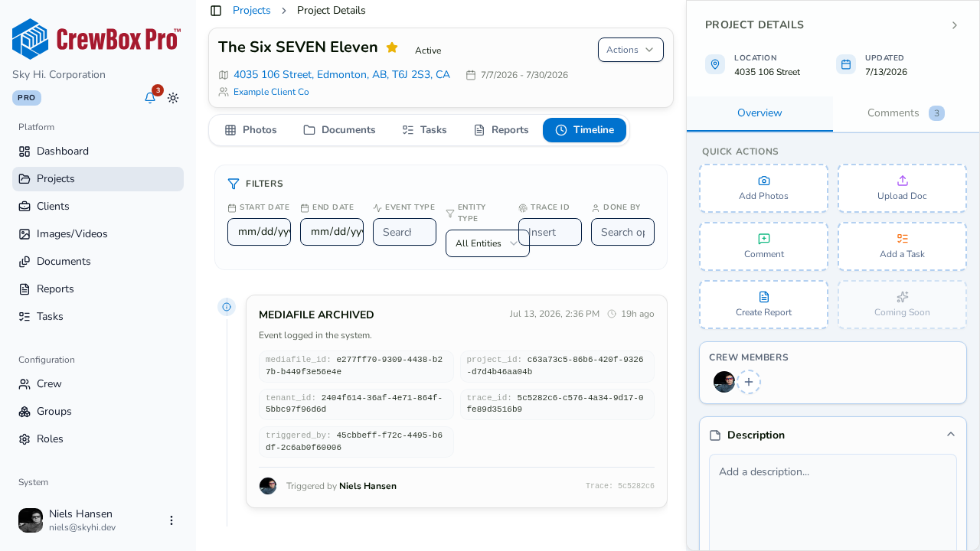
Task: Open Images/Videos section
Action: pos(98,234)
